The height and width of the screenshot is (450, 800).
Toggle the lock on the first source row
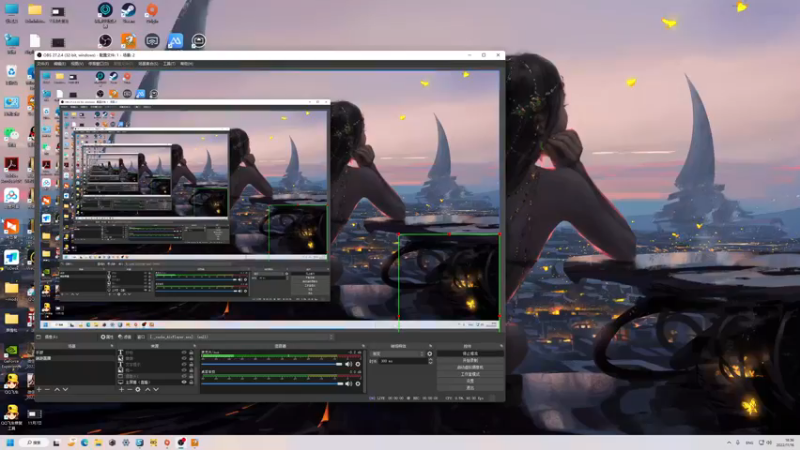[191, 353]
